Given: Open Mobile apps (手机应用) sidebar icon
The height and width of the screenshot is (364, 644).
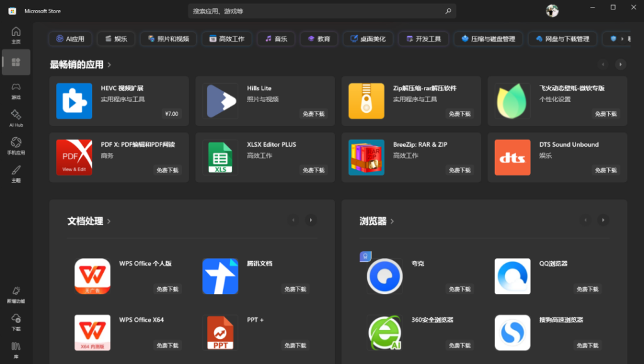Looking at the screenshot, I should pyautogui.click(x=16, y=145).
